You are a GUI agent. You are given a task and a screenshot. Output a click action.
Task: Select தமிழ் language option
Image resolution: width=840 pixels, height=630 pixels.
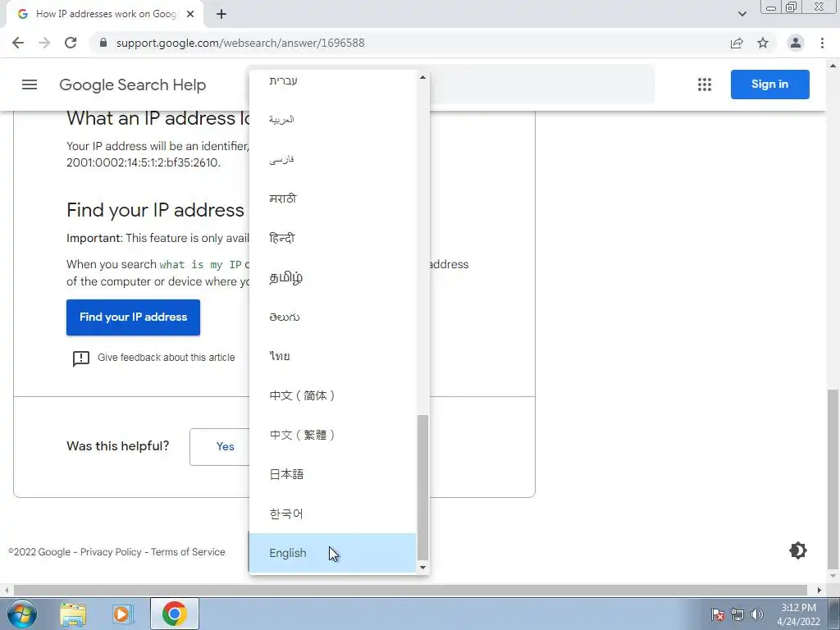tap(333, 277)
